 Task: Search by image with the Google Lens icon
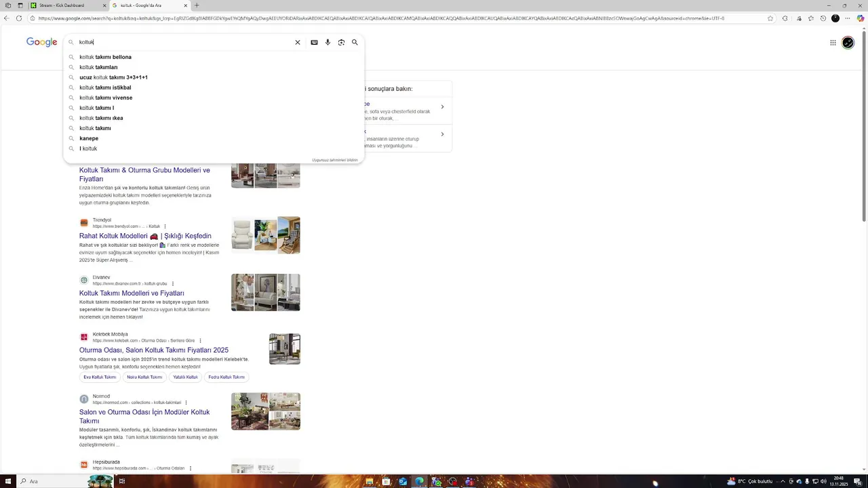pyautogui.click(x=341, y=42)
